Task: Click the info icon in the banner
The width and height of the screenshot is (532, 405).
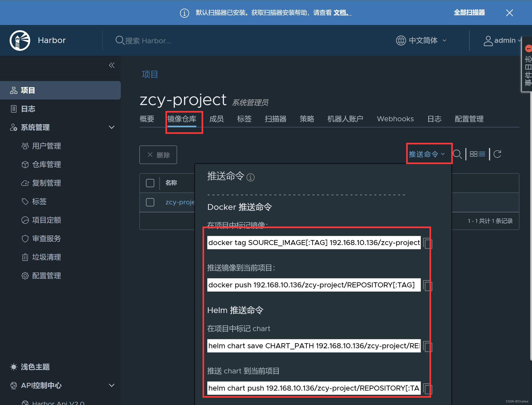Action: tap(184, 13)
